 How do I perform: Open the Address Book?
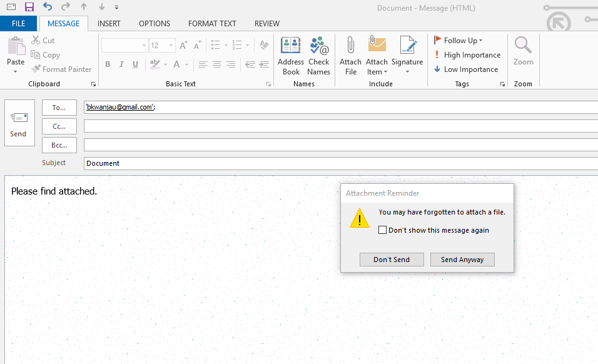click(x=291, y=56)
